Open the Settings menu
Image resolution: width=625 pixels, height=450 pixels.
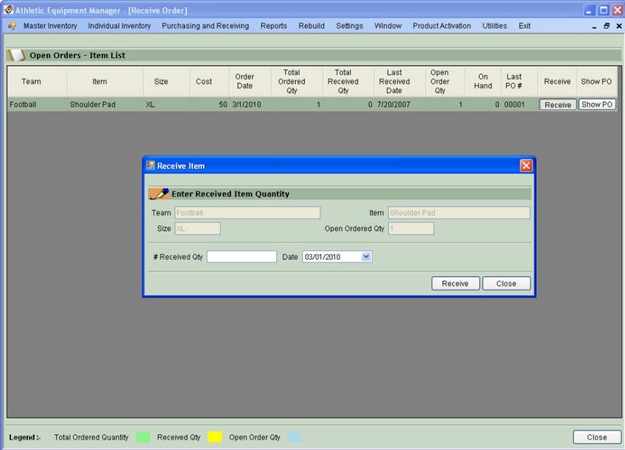(x=349, y=26)
